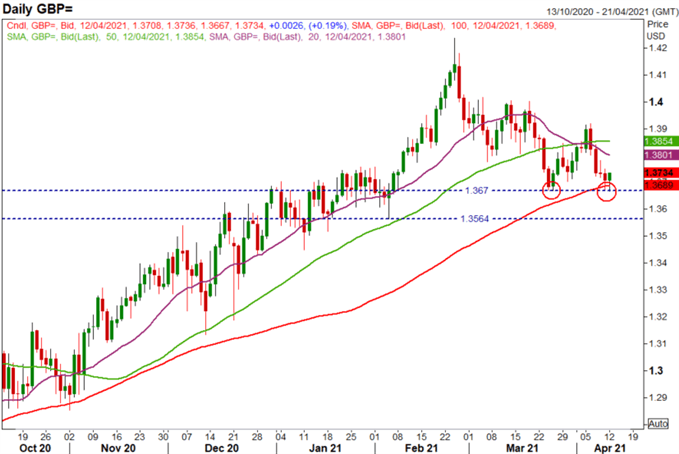
Task: Select the green SMA 50 legend entry
Action: pyautogui.click(x=106, y=37)
